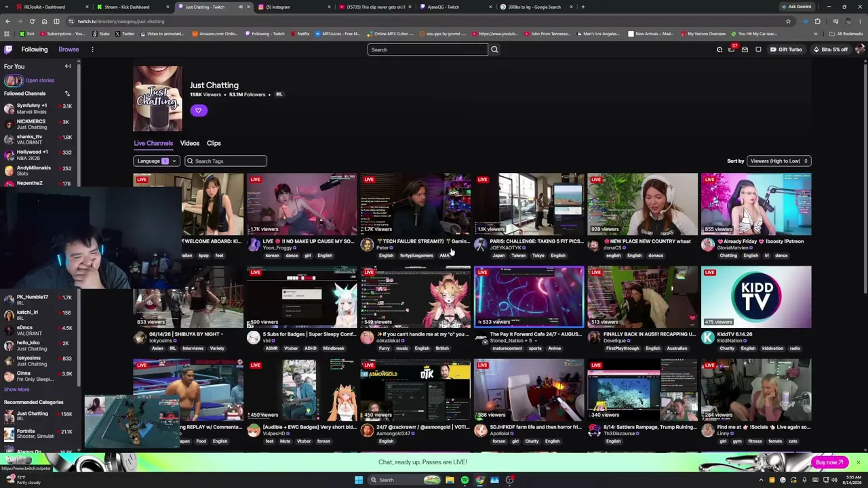Switch to the Videos tab
Image resolution: width=868 pixels, height=488 pixels.
click(x=190, y=143)
